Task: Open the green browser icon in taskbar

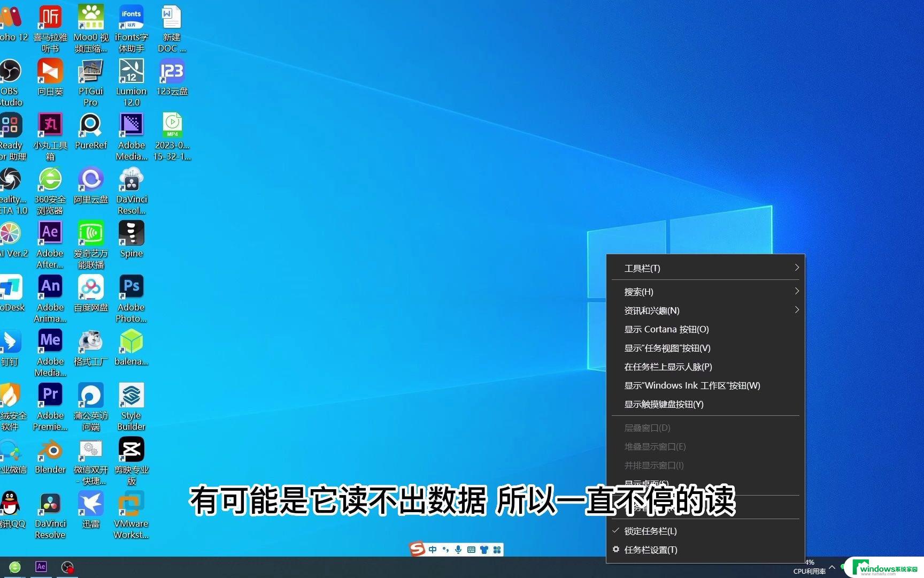Action: tap(15, 567)
